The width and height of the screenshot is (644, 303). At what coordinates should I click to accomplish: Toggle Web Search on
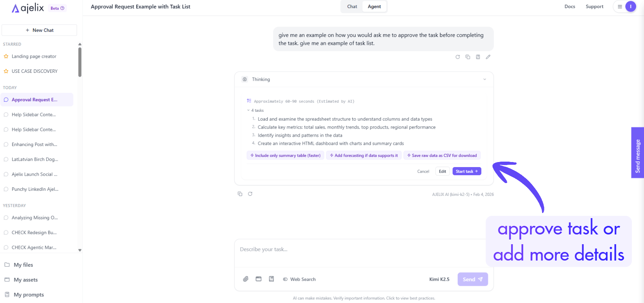[299, 279]
